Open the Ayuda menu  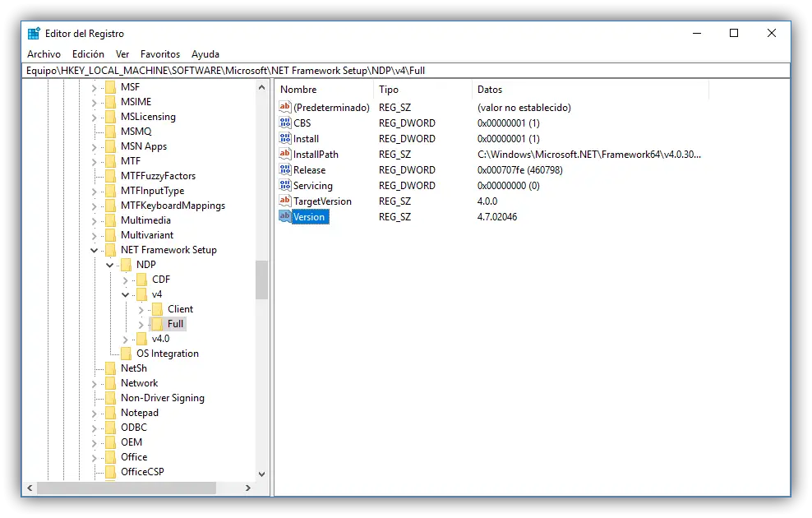point(205,54)
